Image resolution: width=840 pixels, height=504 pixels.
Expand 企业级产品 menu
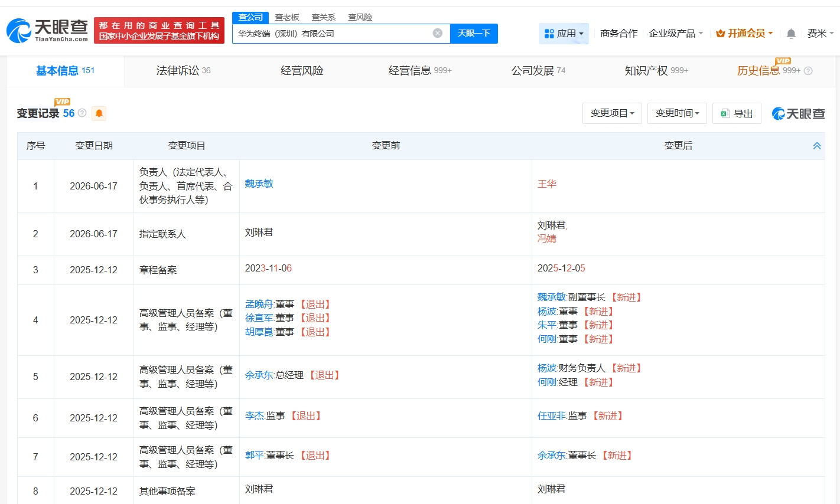click(676, 34)
